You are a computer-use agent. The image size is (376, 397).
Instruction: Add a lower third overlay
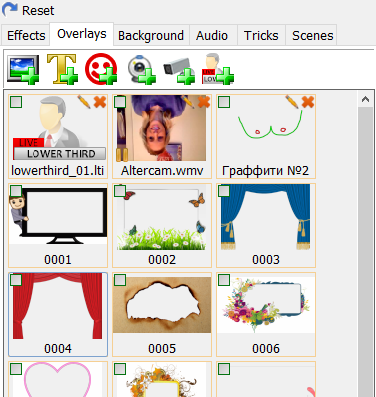218,69
